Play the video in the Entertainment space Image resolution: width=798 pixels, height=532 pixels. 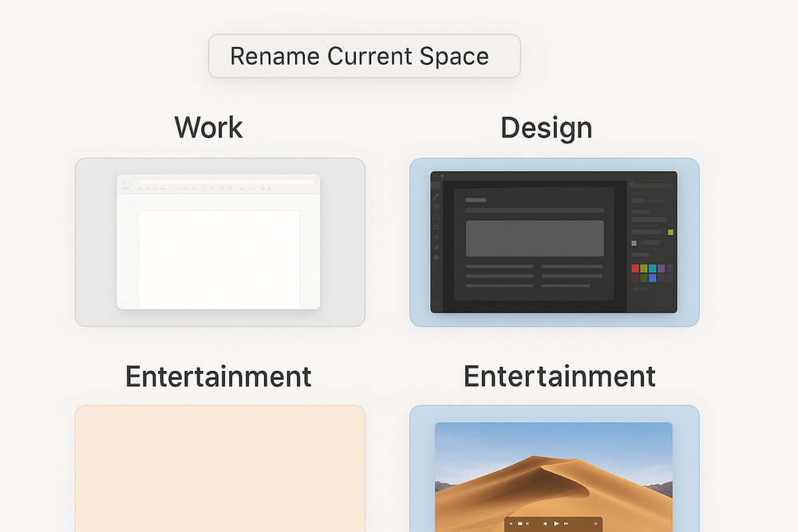click(555, 523)
